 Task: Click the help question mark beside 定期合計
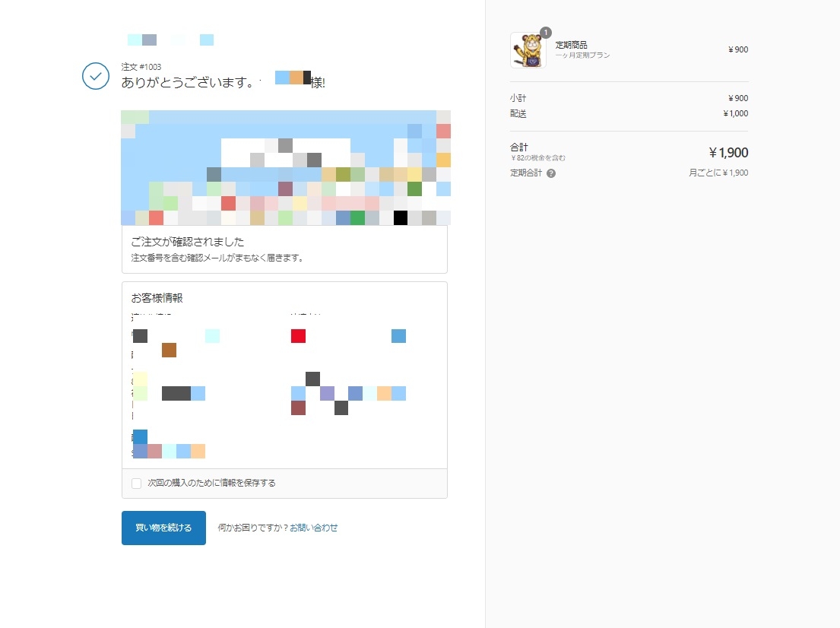point(551,173)
